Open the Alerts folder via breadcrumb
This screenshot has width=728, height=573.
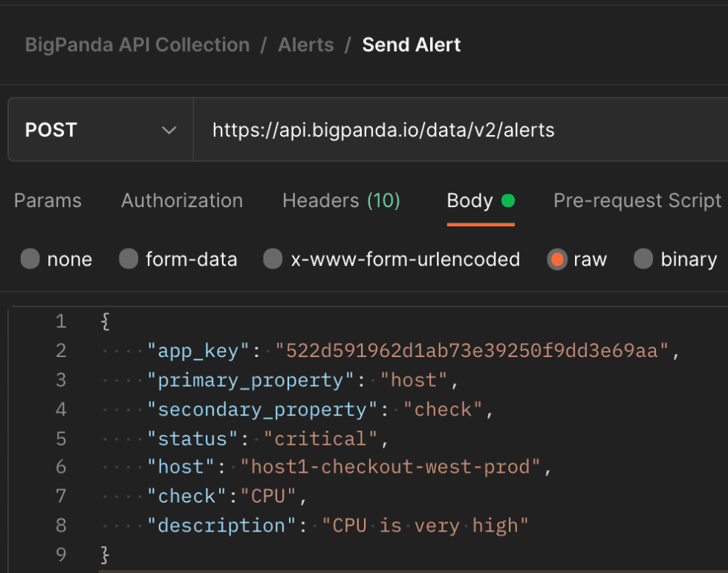point(306,45)
